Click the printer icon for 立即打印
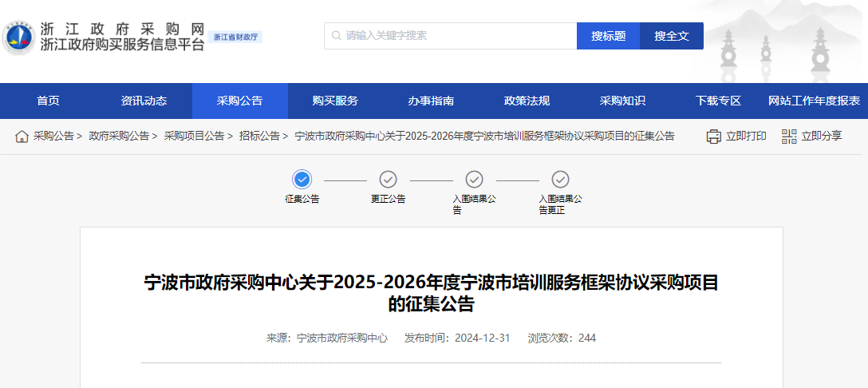The image size is (868, 388). pyautogui.click(x=714, y=137)
